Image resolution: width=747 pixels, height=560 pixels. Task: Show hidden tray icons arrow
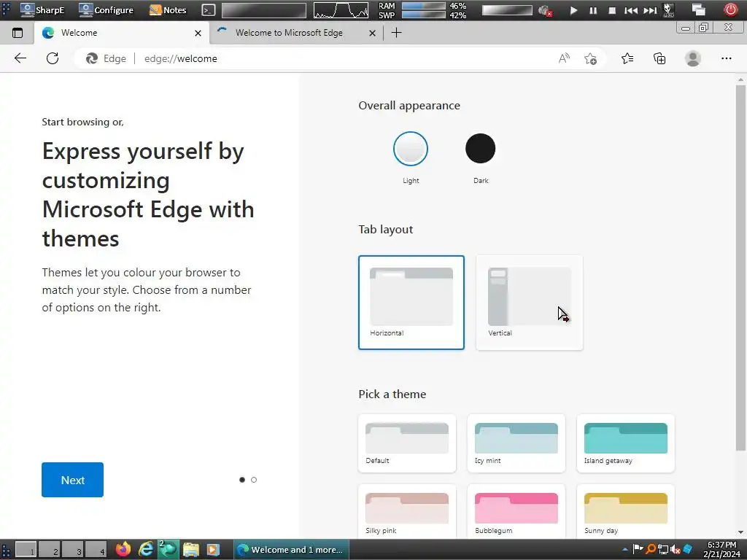coord(625,550)
